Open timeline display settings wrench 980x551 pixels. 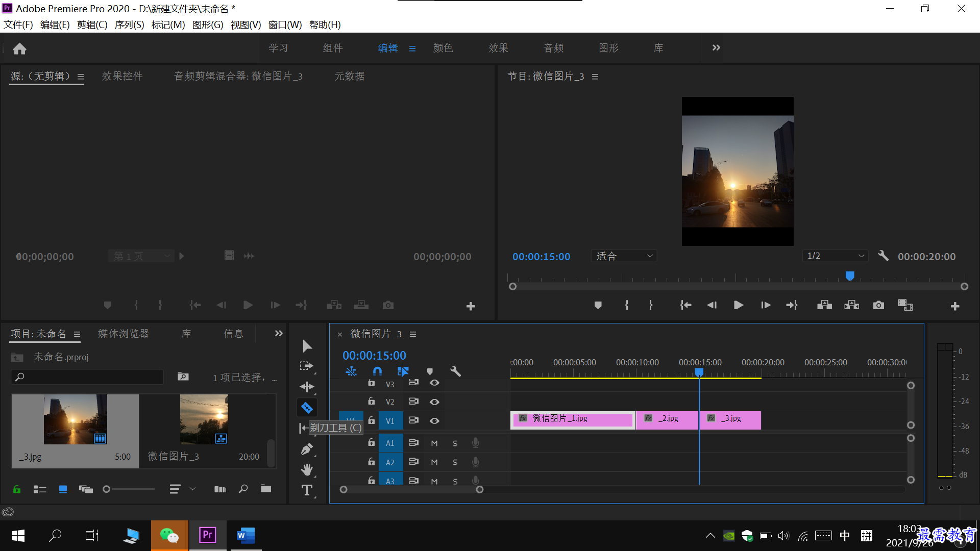pos(455,371)
